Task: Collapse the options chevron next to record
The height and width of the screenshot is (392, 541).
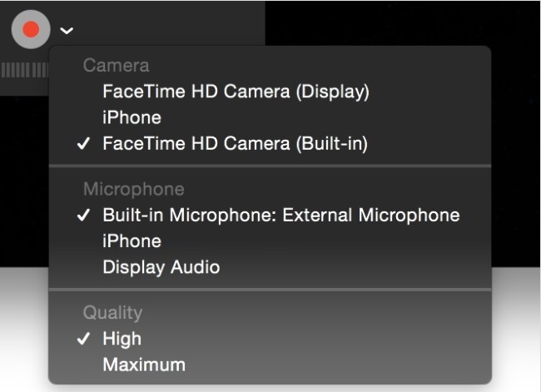Action: 67,31
